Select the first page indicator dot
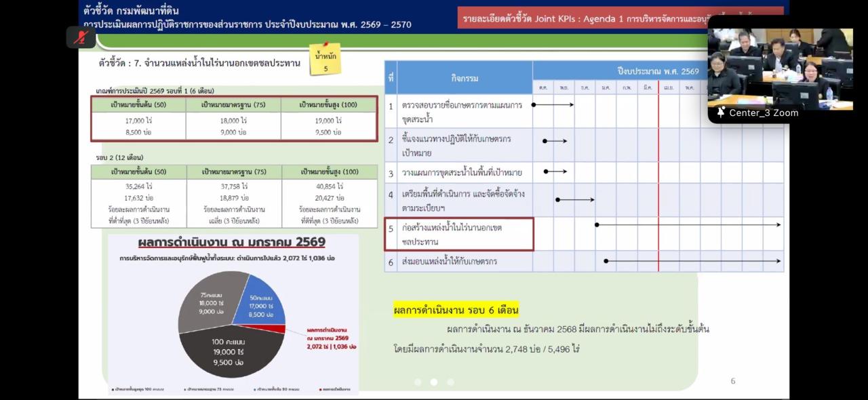This screenshot has height=400, width=868. 418,382
